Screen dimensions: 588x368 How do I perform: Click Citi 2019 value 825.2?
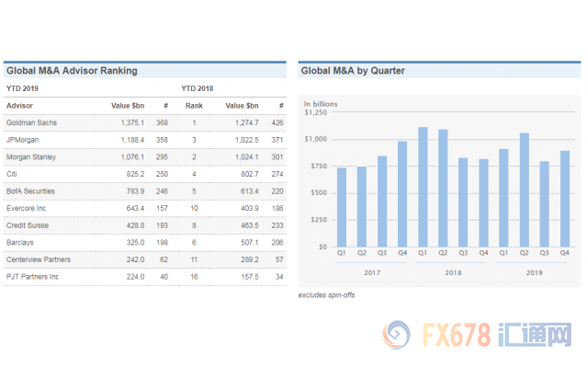tap(135, 174)
